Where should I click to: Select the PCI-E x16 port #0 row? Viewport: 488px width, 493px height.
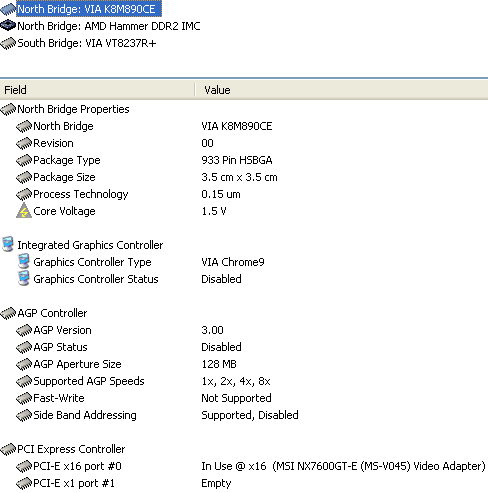pos(244,466)
